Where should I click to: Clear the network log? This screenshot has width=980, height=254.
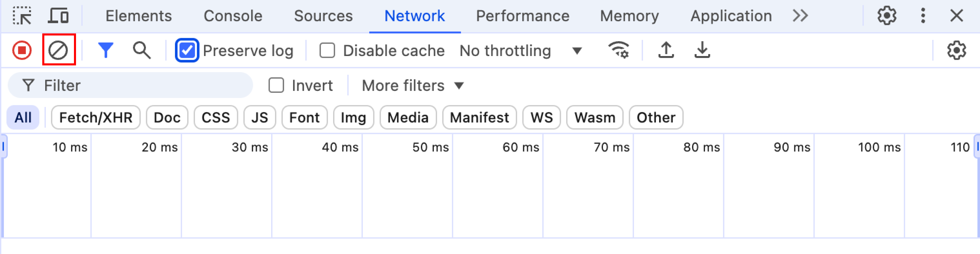coord(58,50)
